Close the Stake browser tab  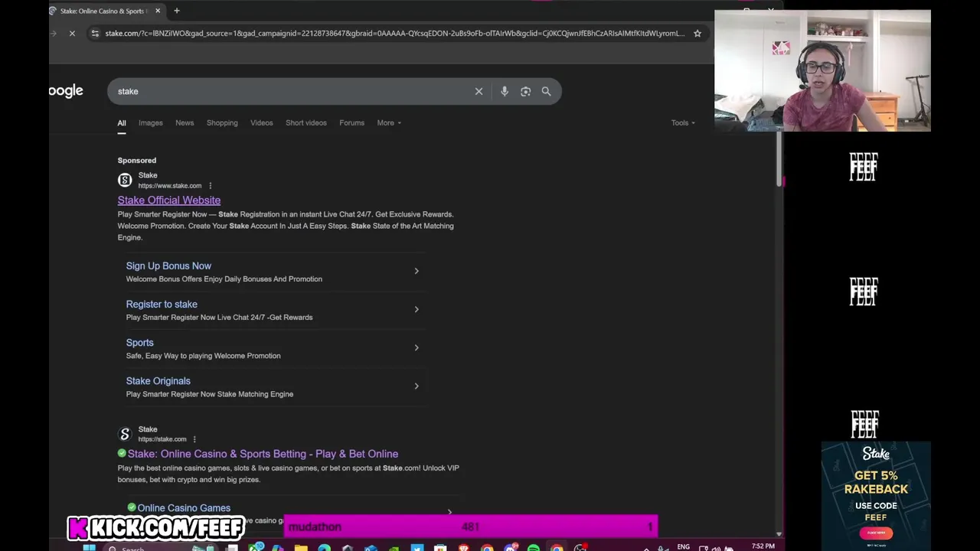[158, 11]
